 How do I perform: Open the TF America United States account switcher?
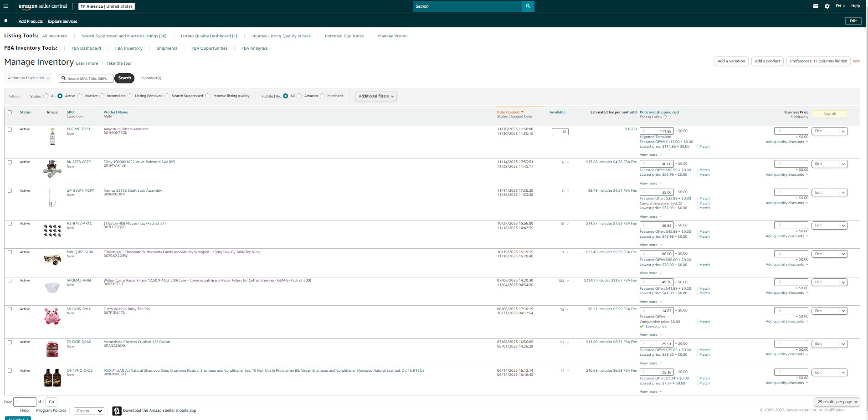(107, 6)
